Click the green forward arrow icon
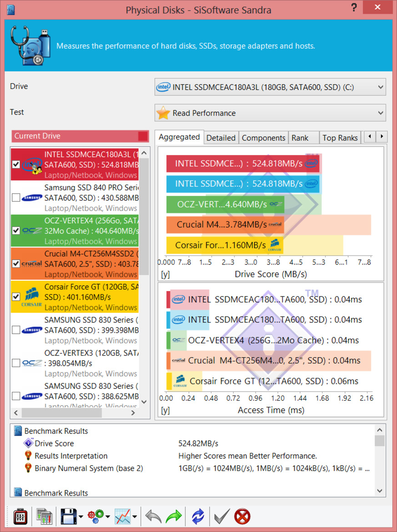Screen dimensions: 397x532 174,517
